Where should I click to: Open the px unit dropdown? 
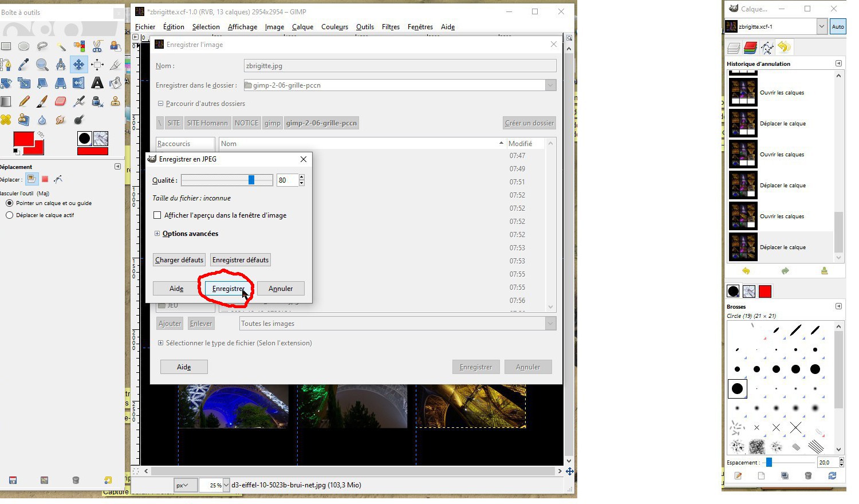tap(186, 485)
